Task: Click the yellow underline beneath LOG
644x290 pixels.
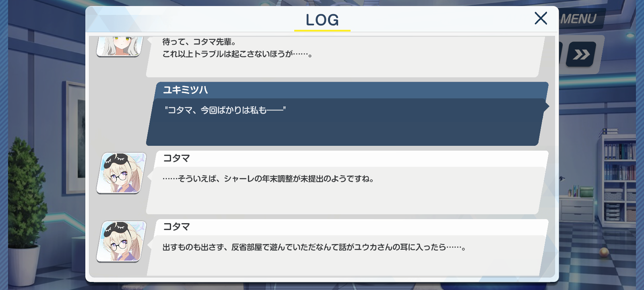Action: (322, 30)
